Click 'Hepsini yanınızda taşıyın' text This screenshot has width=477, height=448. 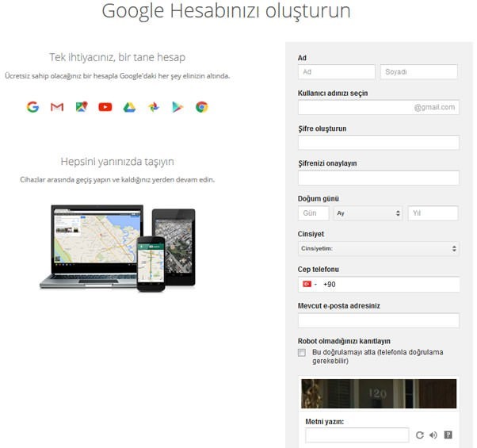[x=117, y=162]
